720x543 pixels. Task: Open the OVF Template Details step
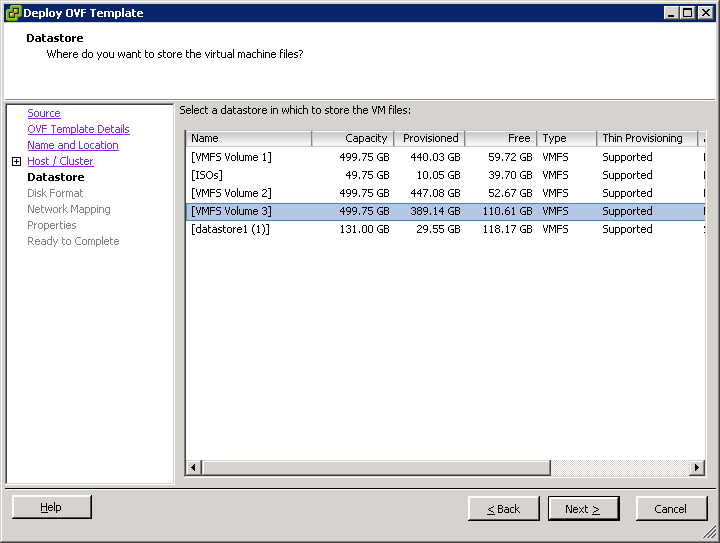[79, 129]
